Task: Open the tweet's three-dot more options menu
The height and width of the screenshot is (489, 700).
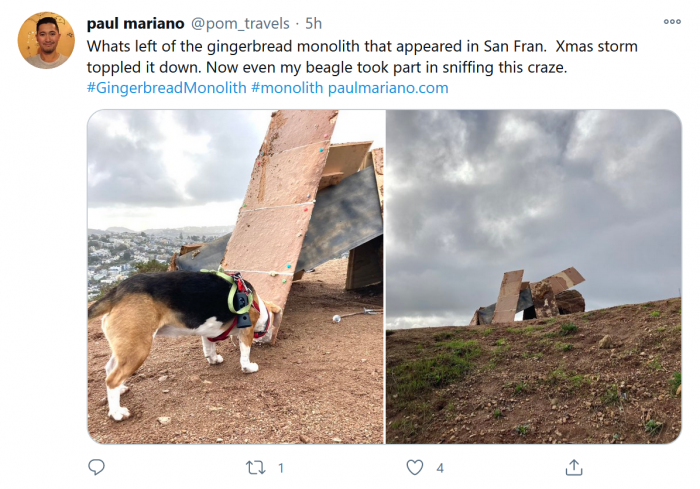Action: [672, 21]
